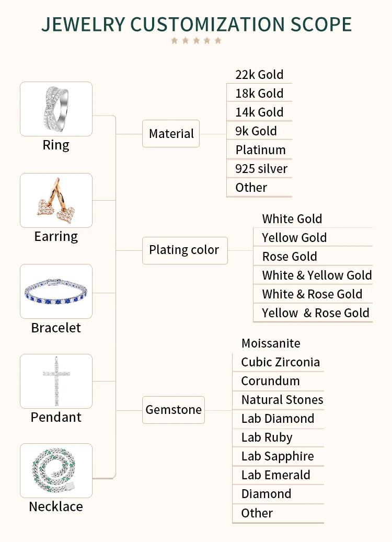Click the Gemstone category box

174,410
